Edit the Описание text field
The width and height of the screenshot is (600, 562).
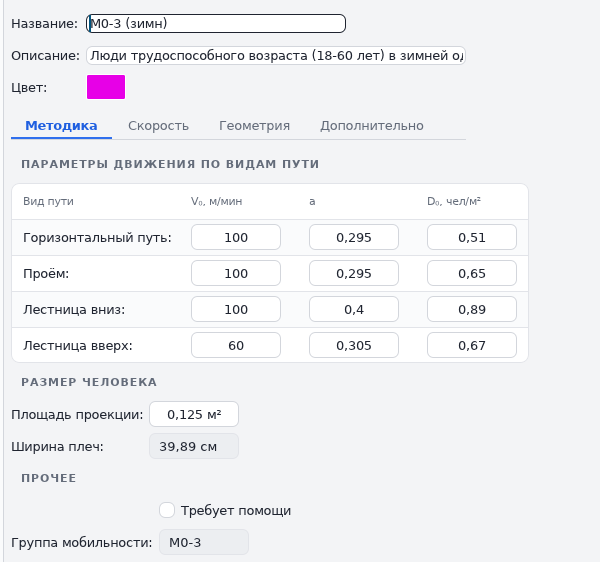[276, 56]
